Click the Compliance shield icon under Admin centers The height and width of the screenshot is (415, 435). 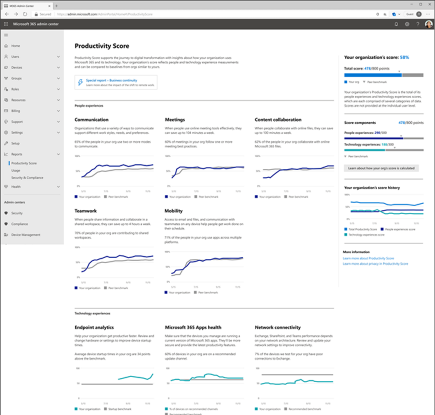click(x=6, y=224)
